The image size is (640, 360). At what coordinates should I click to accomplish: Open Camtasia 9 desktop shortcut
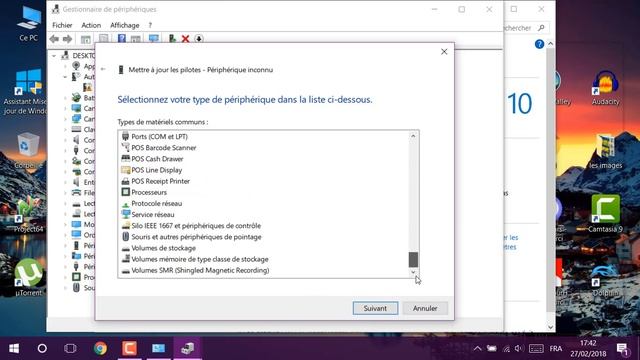click(x=605, y=214)
